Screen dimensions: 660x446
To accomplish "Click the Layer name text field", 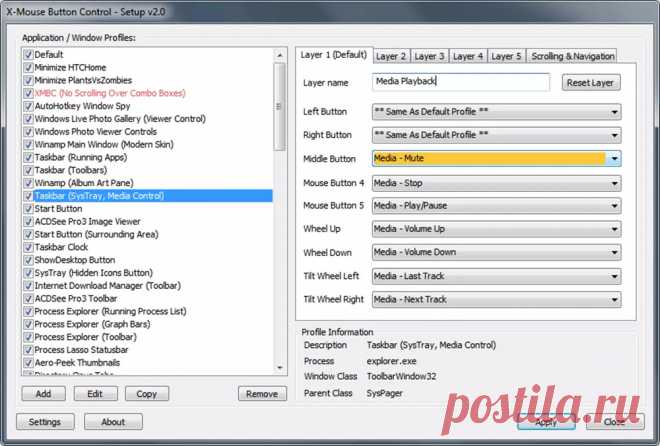I will click(x=460, y=82).
